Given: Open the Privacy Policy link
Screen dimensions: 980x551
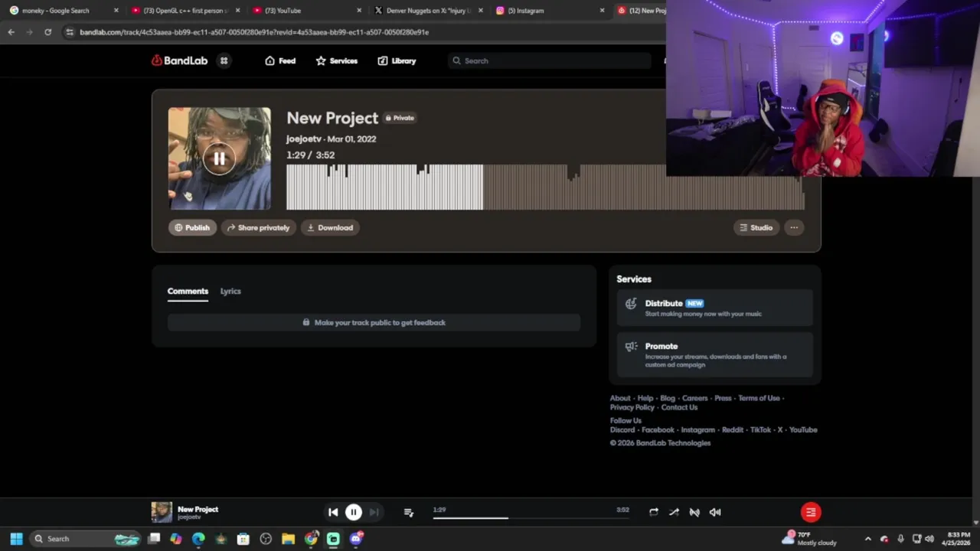Looking at the screenshot, I should (x=632, y=407).
